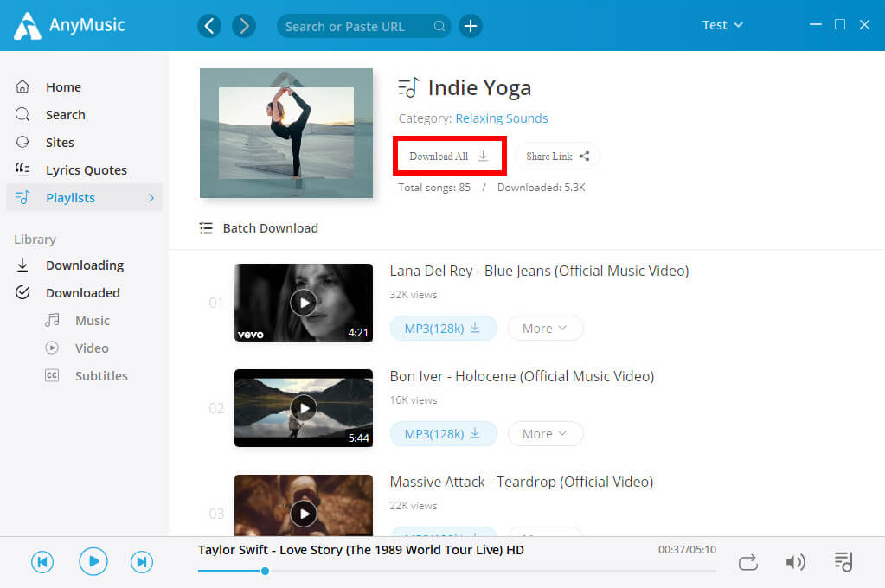Go forward with the right arrow button

tap(244, 26)
